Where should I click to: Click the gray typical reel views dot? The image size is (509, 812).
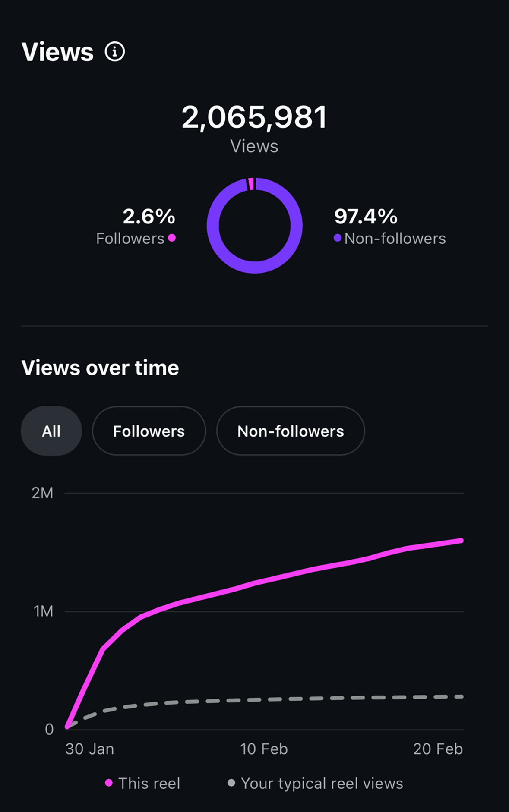(x=231, y=783)
